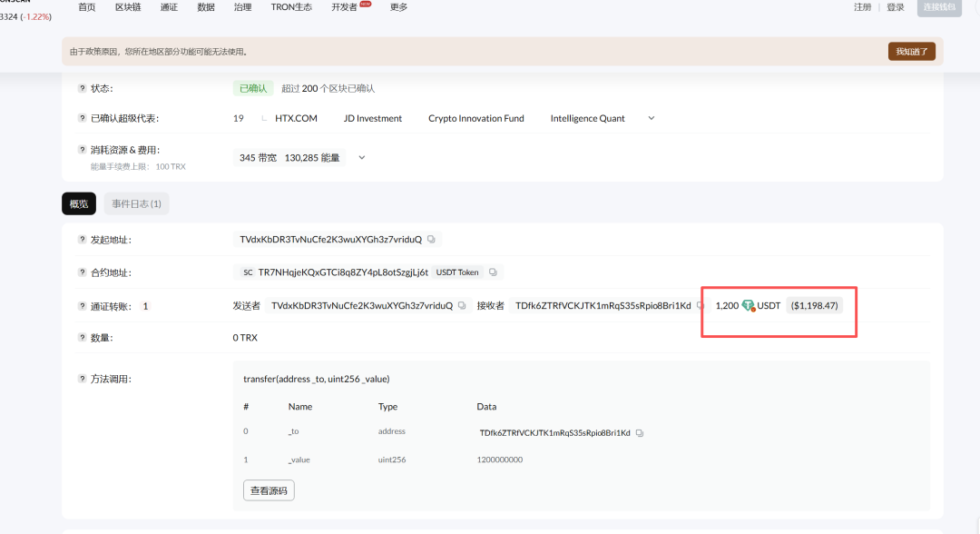Image resolution: width=980 pixels, height=534 pixels.
Task: Open the _to data address link
Action: [x=555, y=432]
